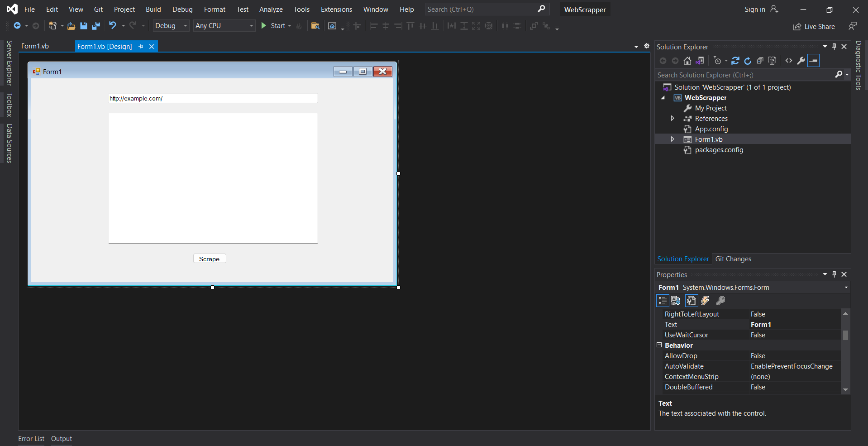
Task: Click the example.com URL field
Action: point(212,98)
